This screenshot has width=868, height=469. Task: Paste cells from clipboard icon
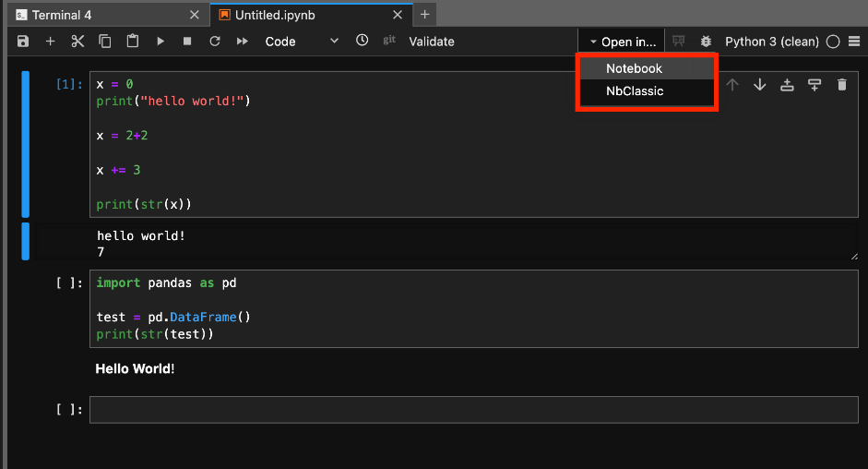point(132,41)
